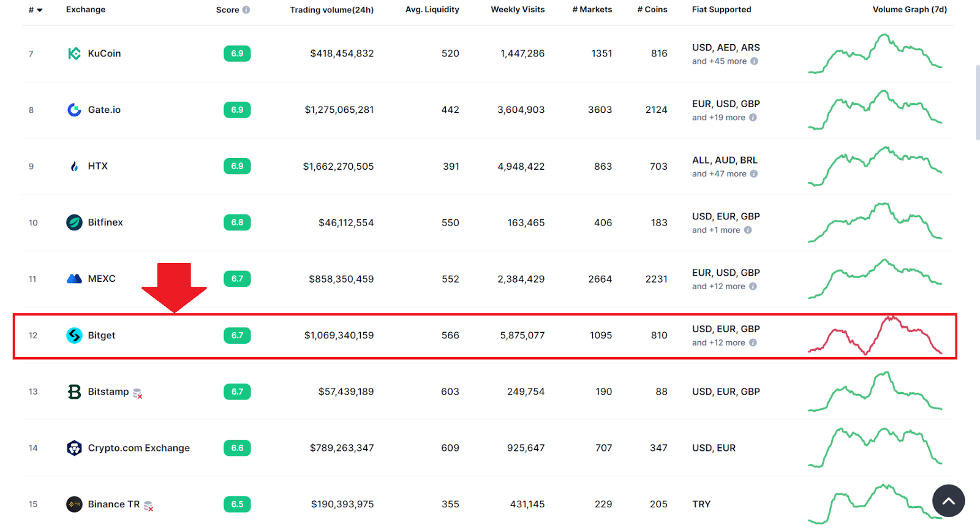Screen dimensions: 980x530
Task: Click the scroll-to-top arrow button
Action: [x=948, y=501]
